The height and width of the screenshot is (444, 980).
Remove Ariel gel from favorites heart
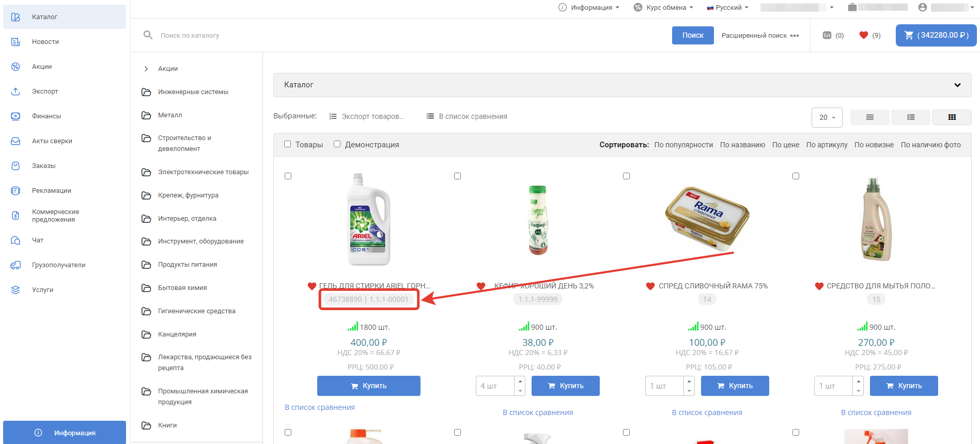312,286
